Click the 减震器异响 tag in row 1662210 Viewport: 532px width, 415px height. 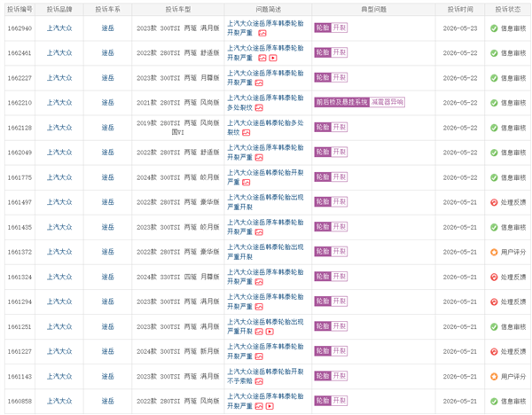tap(387, 102)
